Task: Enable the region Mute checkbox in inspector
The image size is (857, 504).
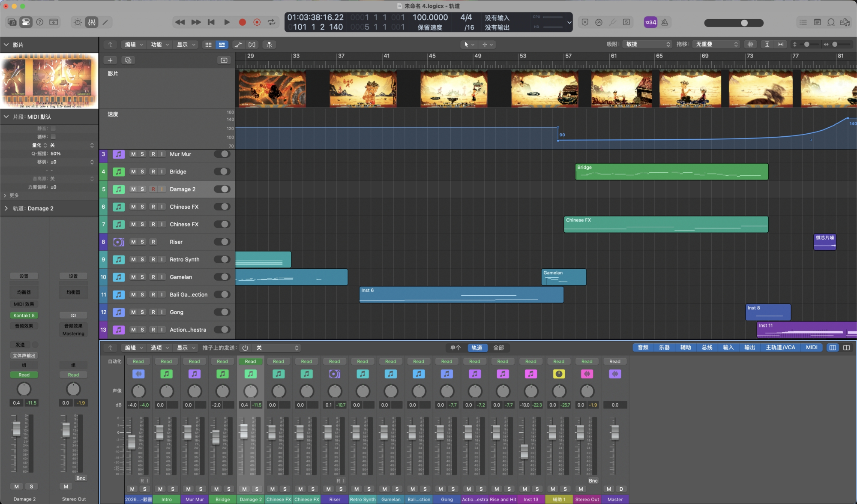Action: (x=53, y=129)
